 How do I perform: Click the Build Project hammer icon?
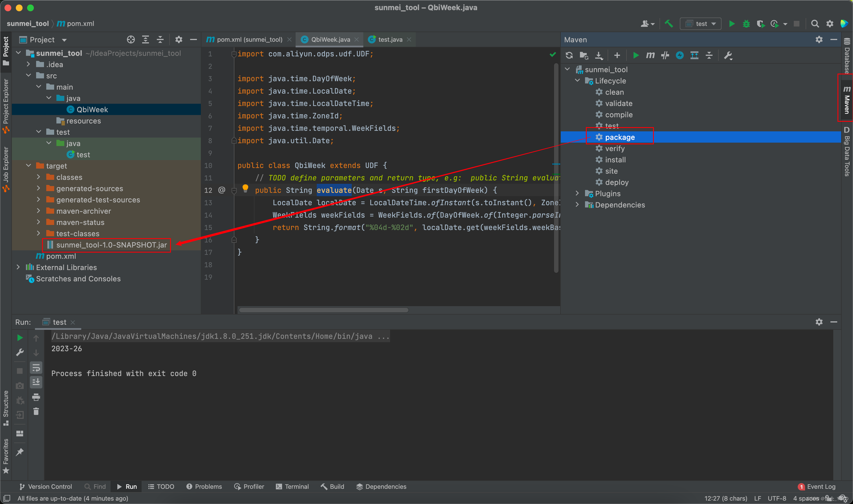669,23
